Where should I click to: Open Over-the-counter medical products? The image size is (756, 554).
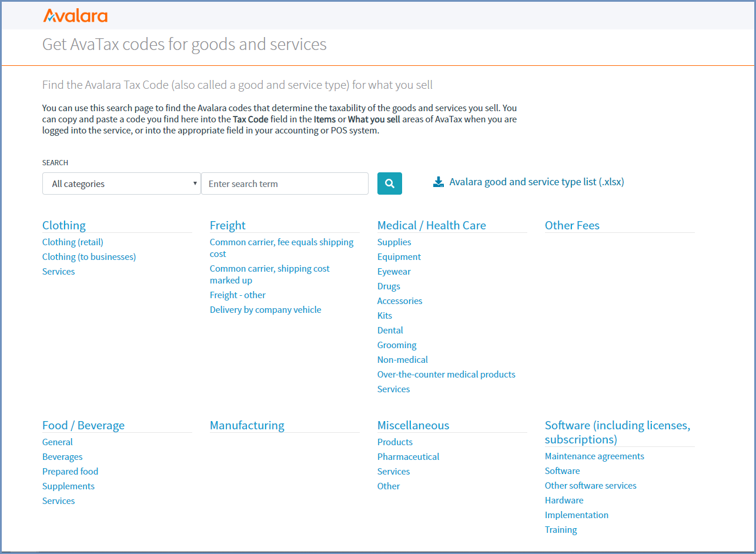[446, 375]
